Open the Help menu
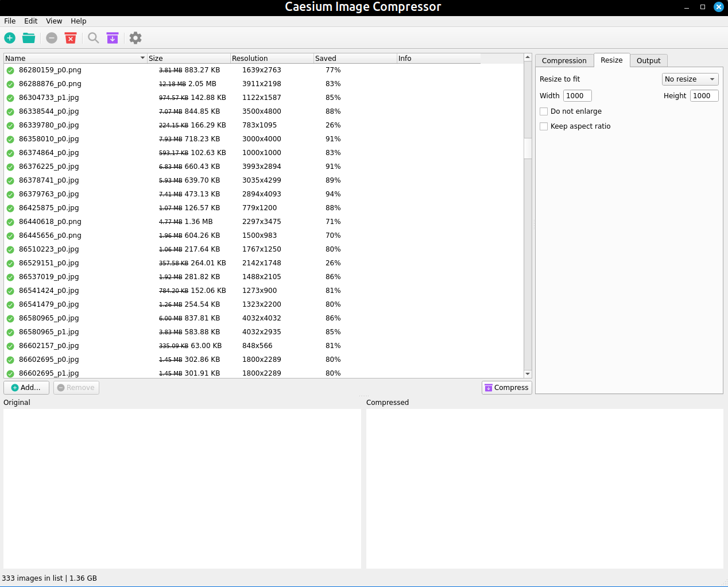This screenshot has height=587, width=728. 79,21
